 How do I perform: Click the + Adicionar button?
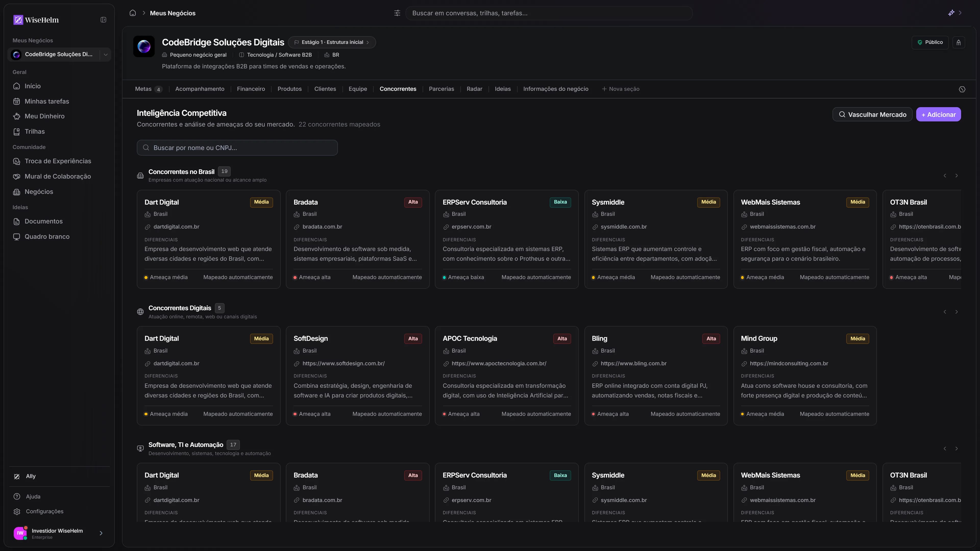tap(939, 115)
